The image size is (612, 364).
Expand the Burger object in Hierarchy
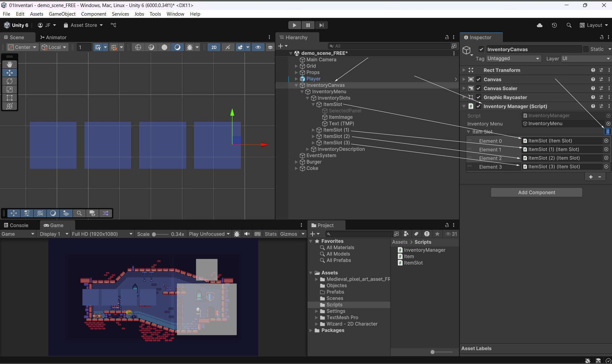click(x=296, y=162)
